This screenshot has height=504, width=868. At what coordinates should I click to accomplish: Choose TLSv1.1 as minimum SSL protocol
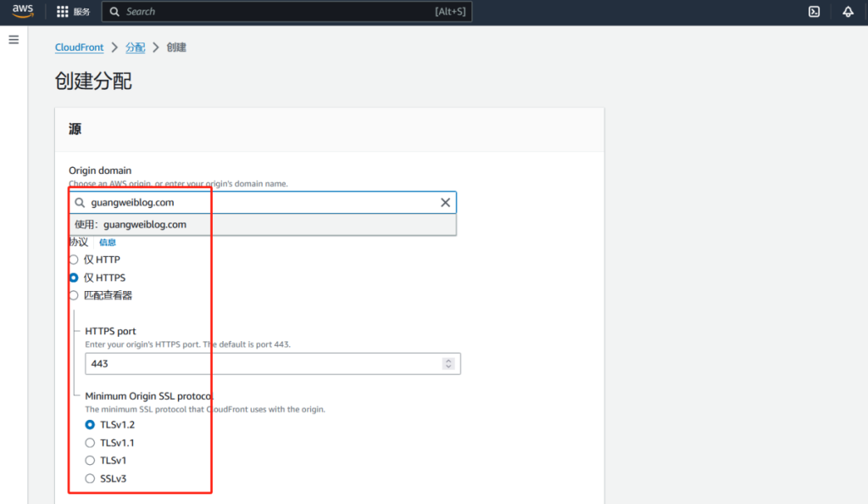(90, 443)
